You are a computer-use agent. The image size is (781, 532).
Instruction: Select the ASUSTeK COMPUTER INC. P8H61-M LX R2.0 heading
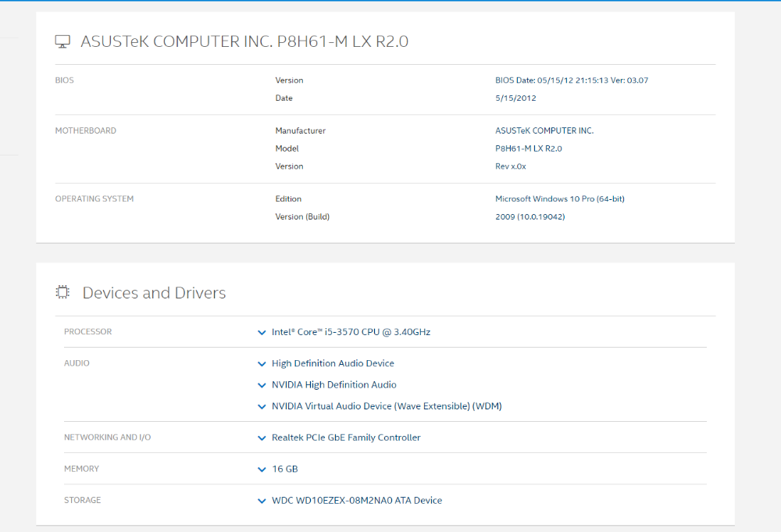[244, 41]
